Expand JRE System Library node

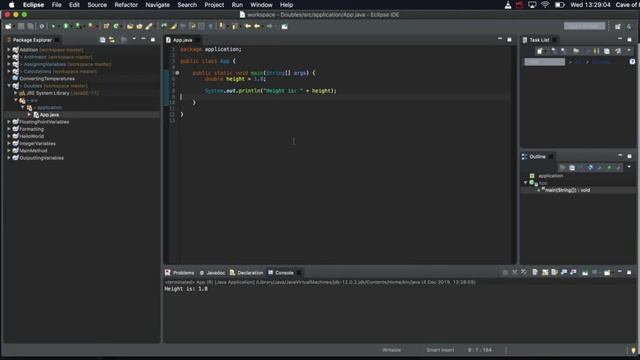pos(16,93)
